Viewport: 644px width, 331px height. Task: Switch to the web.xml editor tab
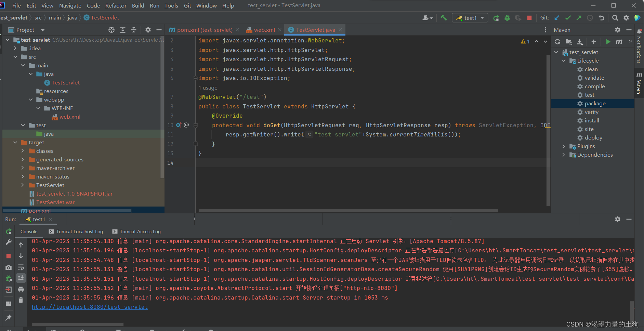(x=264, y=30)
